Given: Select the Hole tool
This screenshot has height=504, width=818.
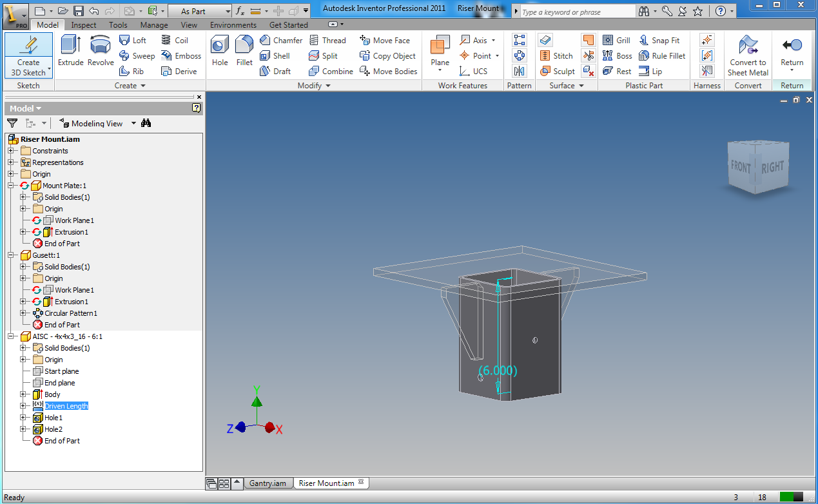Looking at the screenshot, I should [220, 51].
